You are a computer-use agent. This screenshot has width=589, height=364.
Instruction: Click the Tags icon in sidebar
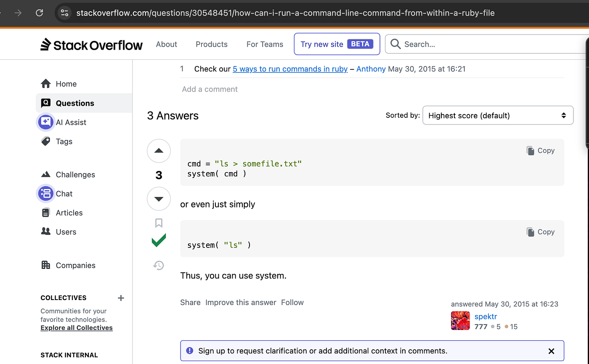(x=46, y=141)
